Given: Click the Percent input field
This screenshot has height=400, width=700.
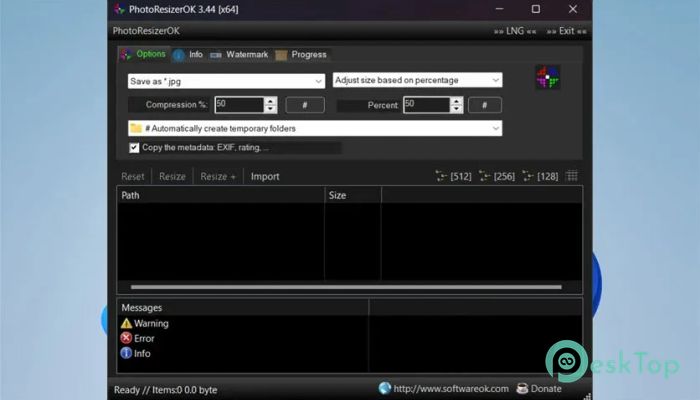Looking at the screenshot, I should pyautogui.click(x=427, y=105).
